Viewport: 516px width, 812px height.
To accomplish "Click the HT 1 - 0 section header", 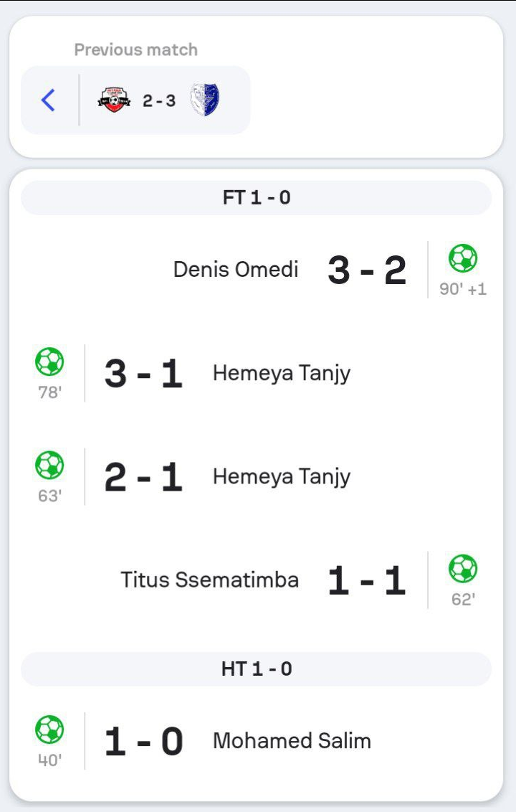I will pyautogui.click(x=257, y=669).
